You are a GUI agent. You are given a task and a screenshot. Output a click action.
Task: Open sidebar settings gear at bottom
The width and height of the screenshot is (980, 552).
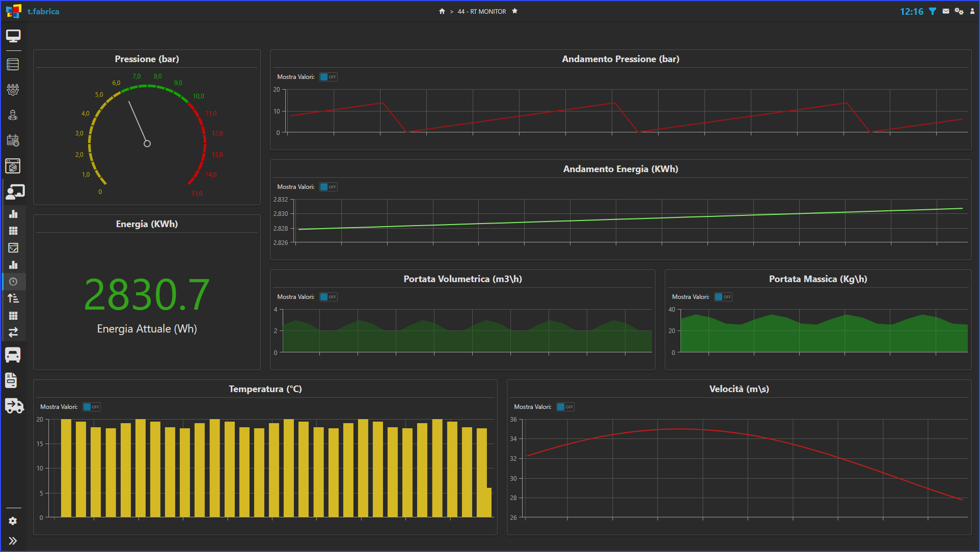[x=13, y=521]
